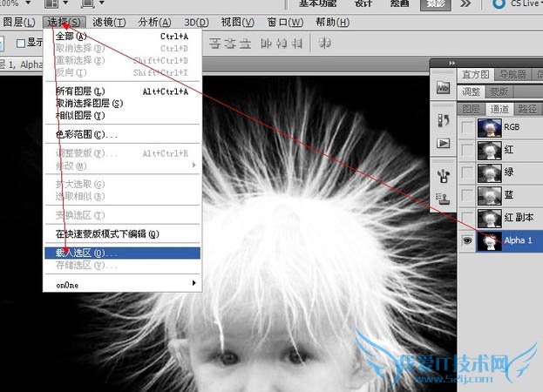
Task: Choose 所有图层(L) menu entry
Action: point(122,91)
